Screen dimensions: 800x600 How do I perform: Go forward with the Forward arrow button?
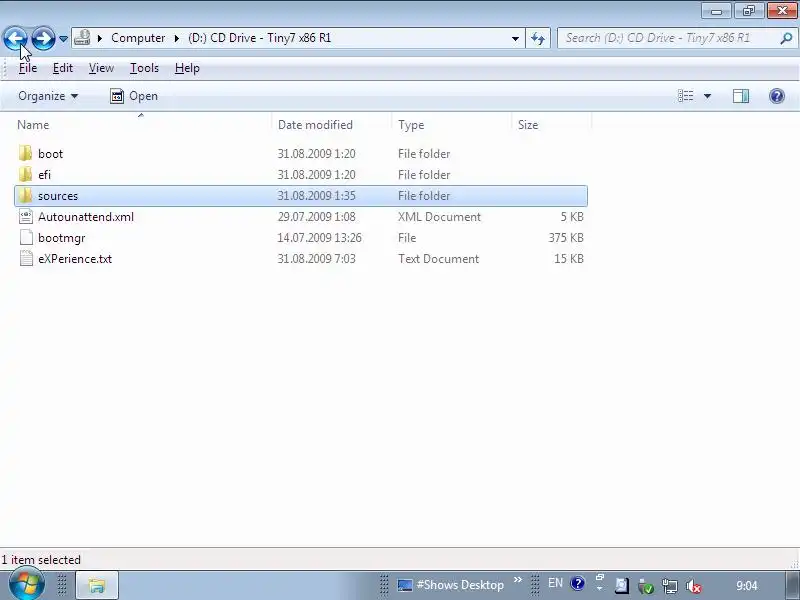click(43, 38)
